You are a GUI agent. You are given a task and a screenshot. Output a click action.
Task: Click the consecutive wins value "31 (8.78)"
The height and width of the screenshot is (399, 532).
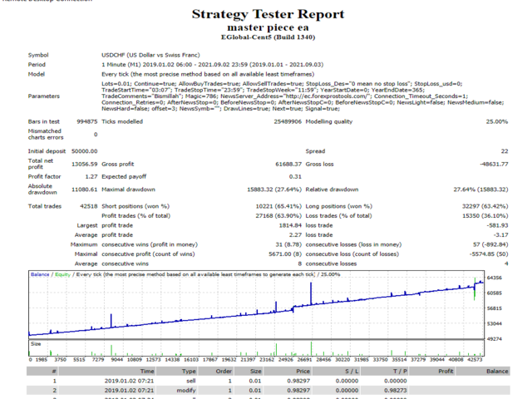click(288, 244)
